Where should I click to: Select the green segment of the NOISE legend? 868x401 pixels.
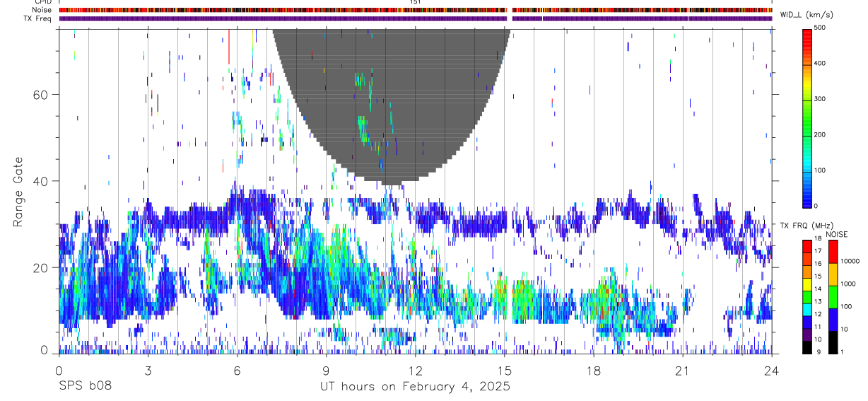pos(833,296)
